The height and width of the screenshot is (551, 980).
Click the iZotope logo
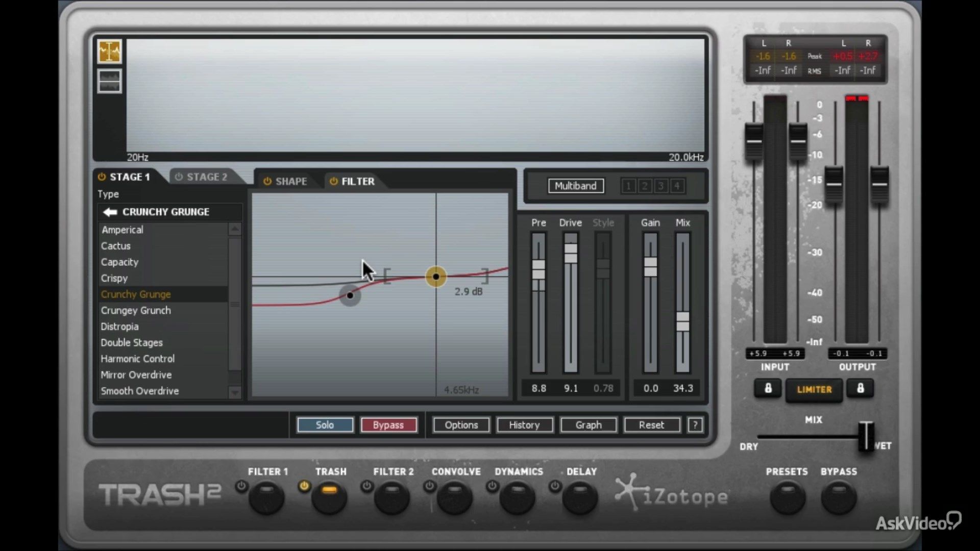click(672, 493)
